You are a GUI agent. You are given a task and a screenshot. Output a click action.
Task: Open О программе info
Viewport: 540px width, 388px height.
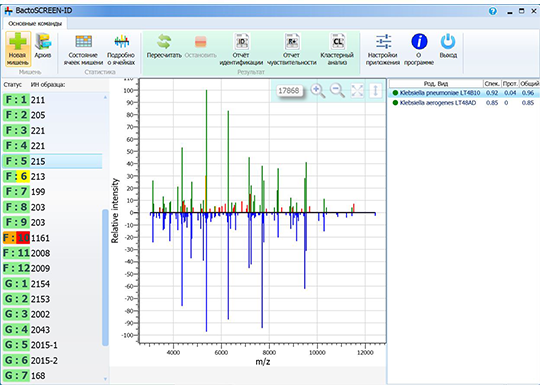(419, 49)
